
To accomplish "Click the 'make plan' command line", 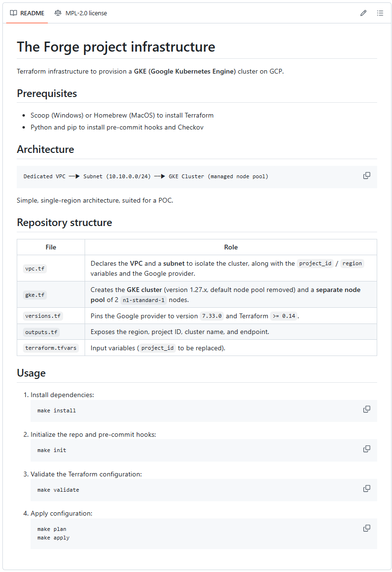I will click(52, 529).
